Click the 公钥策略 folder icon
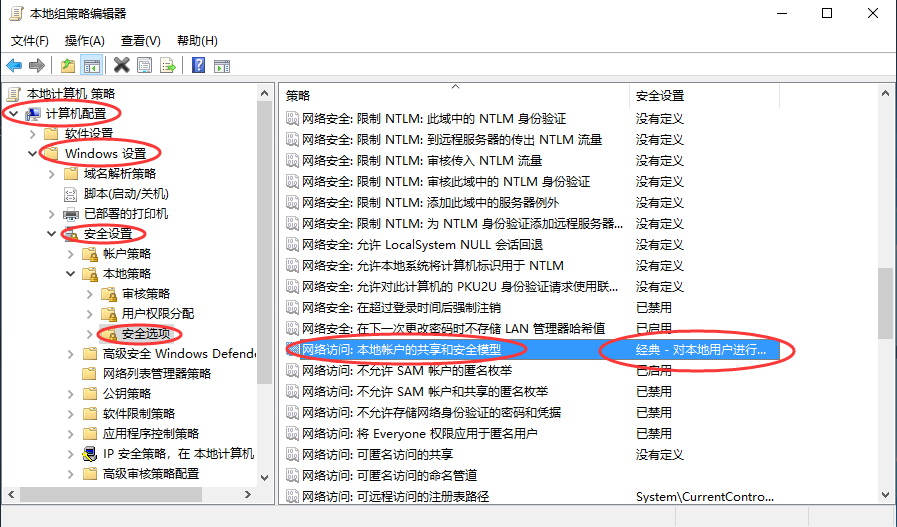This screenshot has height=527, width=897. pyautogui.click(x=90, y=394)
